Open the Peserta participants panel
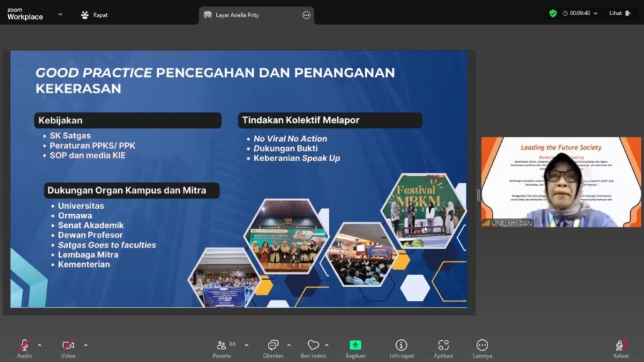Image resolution: width=644 pixels, height=362 pixels. point(221,346)
